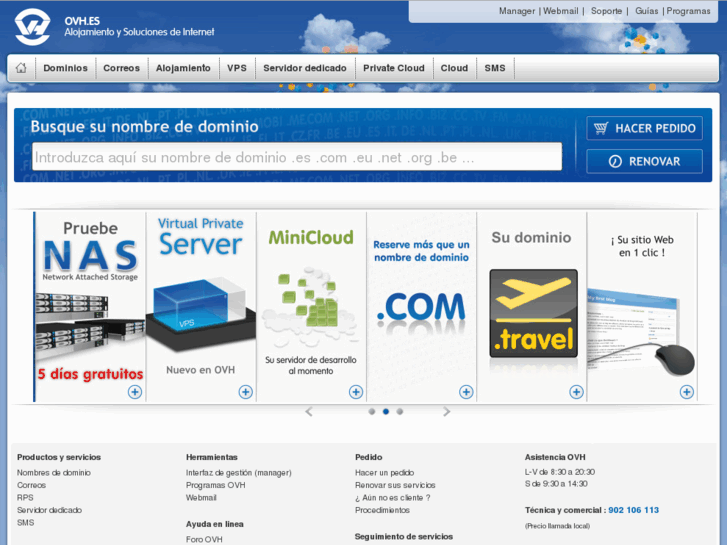Open the .travel Su dominio card
This screenshot has height=545, width=727.
(x=532, y=307)
